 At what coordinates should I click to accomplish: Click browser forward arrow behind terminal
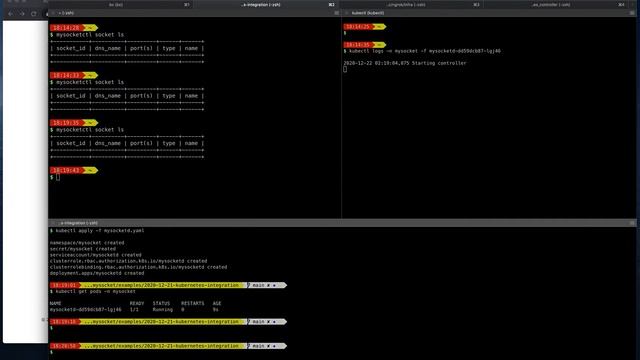(22, 13)
